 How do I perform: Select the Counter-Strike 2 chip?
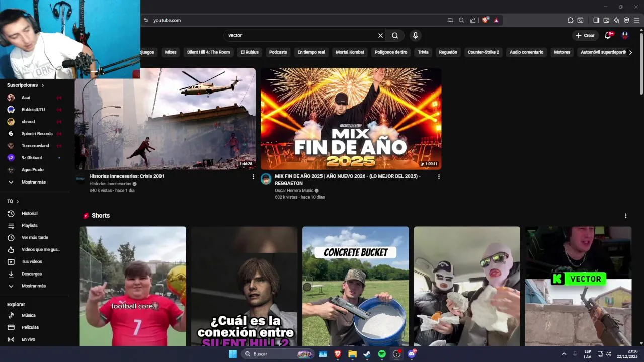click(x=484, y=52)
